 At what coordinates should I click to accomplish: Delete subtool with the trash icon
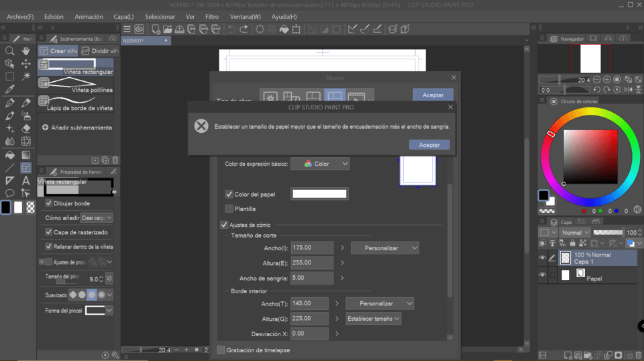[115, 160]
